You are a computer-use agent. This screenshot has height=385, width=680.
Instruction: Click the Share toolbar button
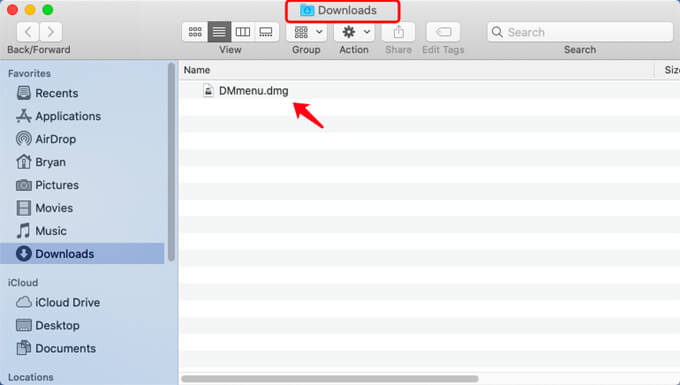[x=398, y=32]
